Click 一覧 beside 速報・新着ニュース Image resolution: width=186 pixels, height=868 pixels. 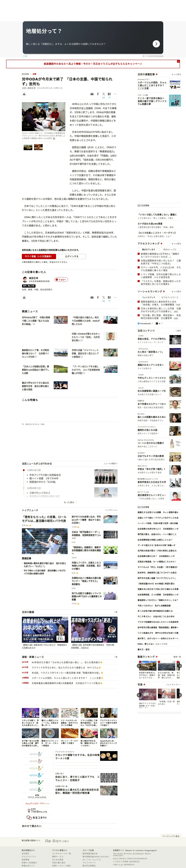point(115,657)
